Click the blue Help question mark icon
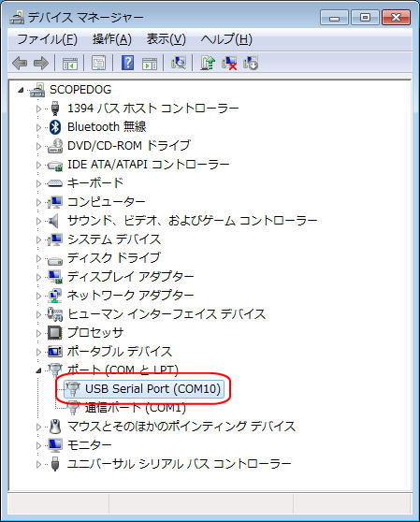420x522 pixels. pos(127,63)
